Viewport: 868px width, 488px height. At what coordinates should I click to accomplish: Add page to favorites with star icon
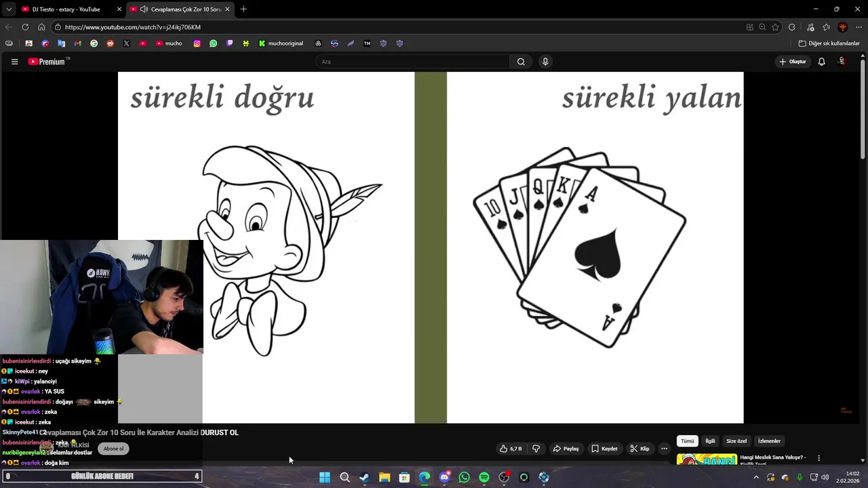click(775, 27)
